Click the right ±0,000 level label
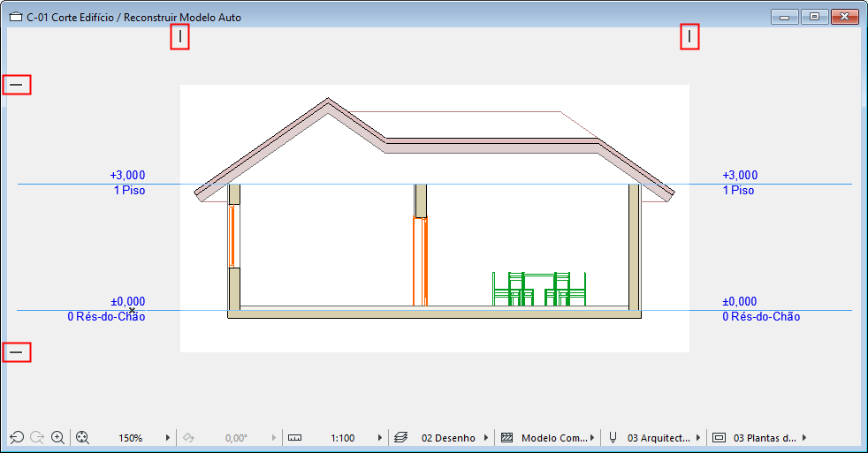The image size is (868, 453). point(740,301)
